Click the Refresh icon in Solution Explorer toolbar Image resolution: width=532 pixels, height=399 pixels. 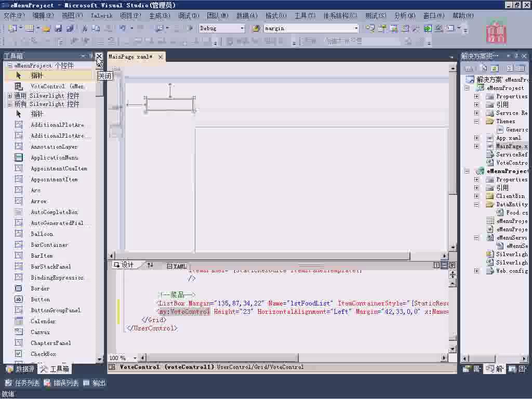point(495,69)
